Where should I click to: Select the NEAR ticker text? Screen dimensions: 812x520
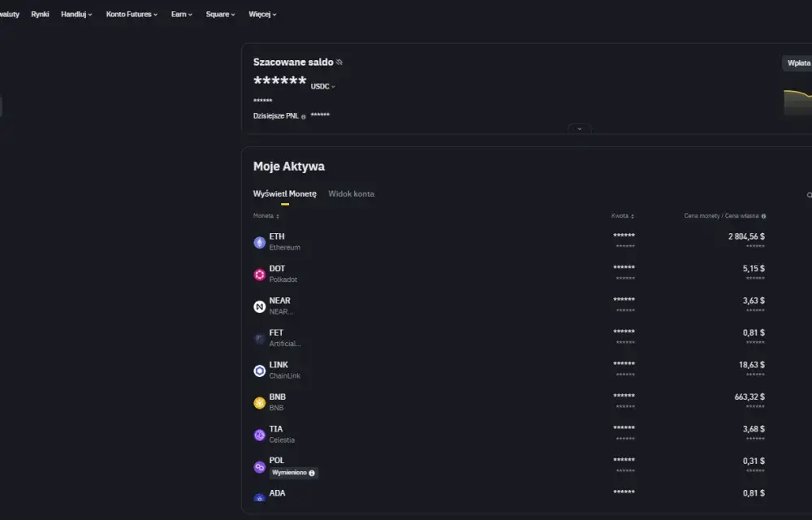click(279, 301)
